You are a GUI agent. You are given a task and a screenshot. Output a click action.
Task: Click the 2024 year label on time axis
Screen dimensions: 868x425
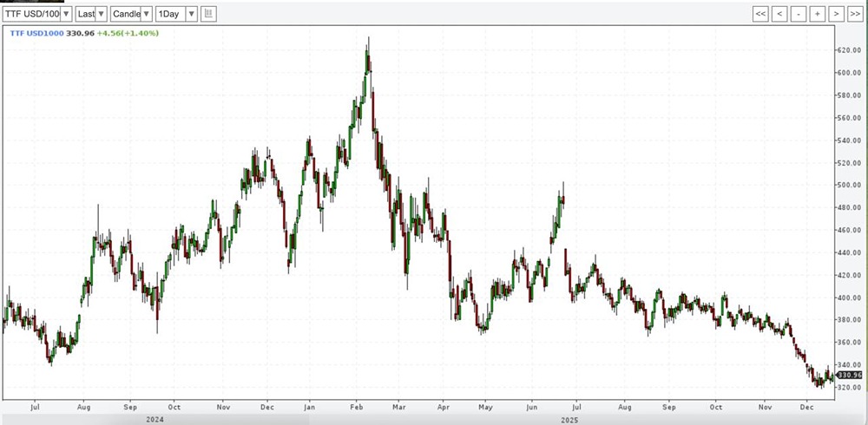pos(155,420)
